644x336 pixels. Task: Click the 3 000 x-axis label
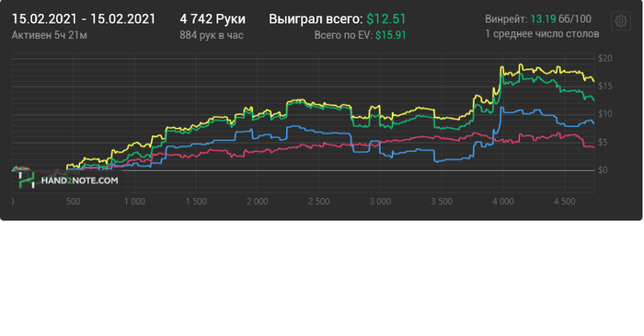pyautogui.click(x=380, y=202)
